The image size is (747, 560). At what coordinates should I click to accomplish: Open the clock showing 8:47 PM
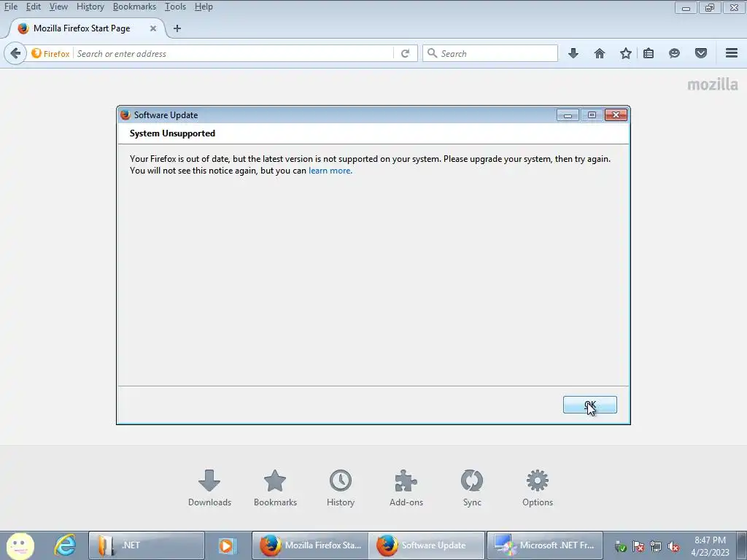tap(710, 546)
